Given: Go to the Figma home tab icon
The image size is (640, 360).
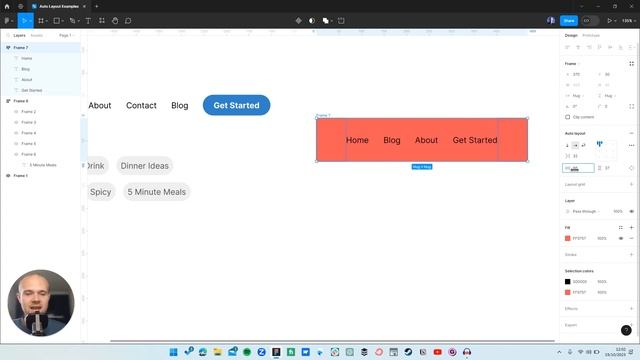Looking at the screenshot, I should pos(7,6).
